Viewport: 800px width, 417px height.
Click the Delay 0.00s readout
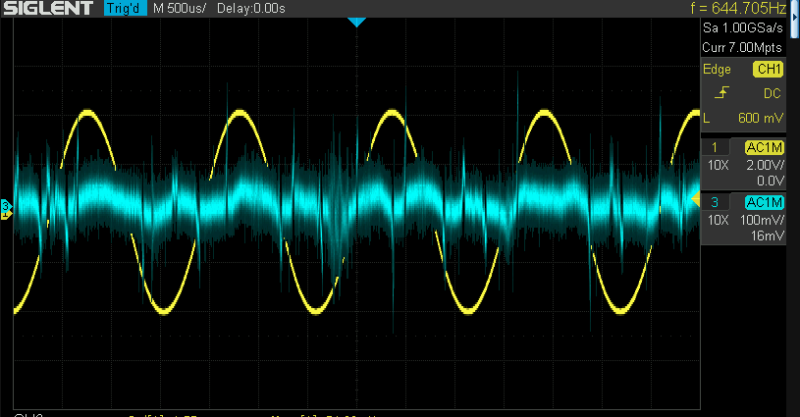tap(248, 8)
